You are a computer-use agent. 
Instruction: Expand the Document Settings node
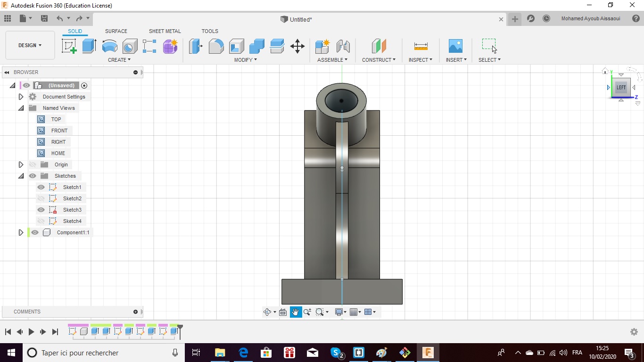[x=21, y=97]
